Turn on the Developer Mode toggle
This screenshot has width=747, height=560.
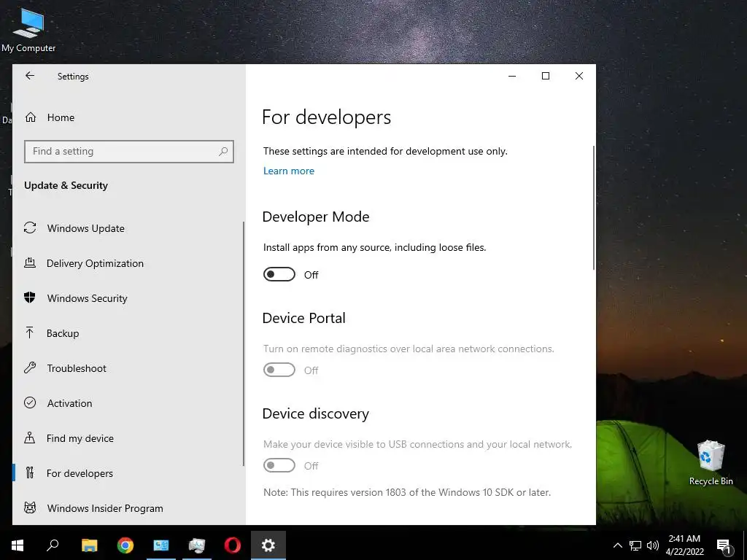[279, 274]
